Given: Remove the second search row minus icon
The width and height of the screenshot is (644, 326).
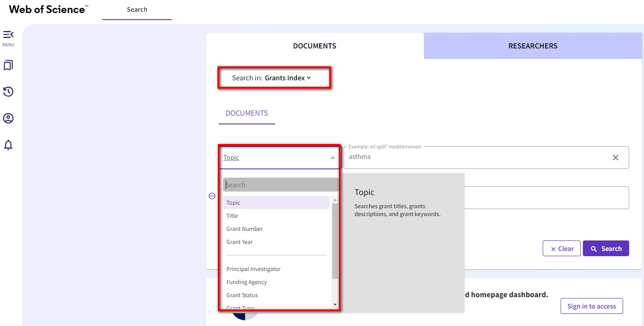Looking at the screenshot, I should (x=212, y=196).
